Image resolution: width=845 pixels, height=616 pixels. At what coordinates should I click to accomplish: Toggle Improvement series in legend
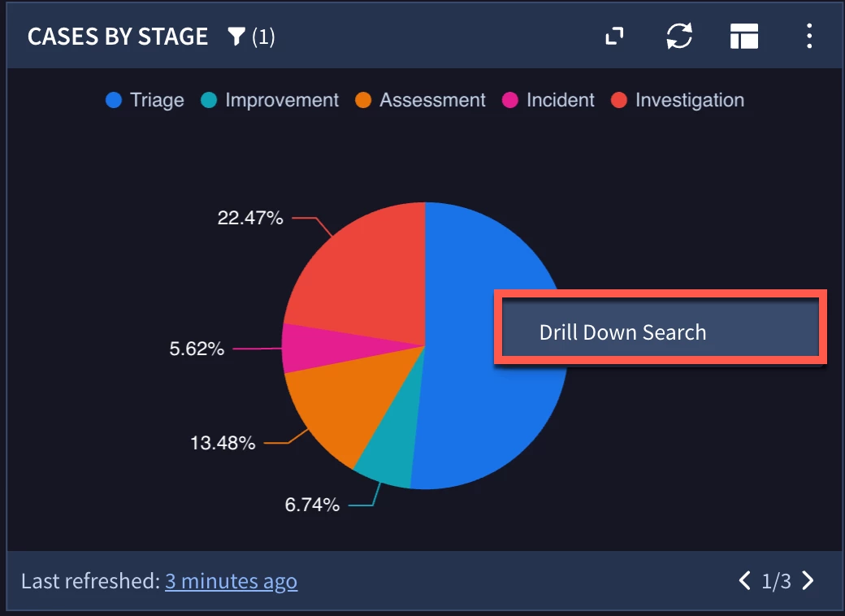click(x=270, y=100)
